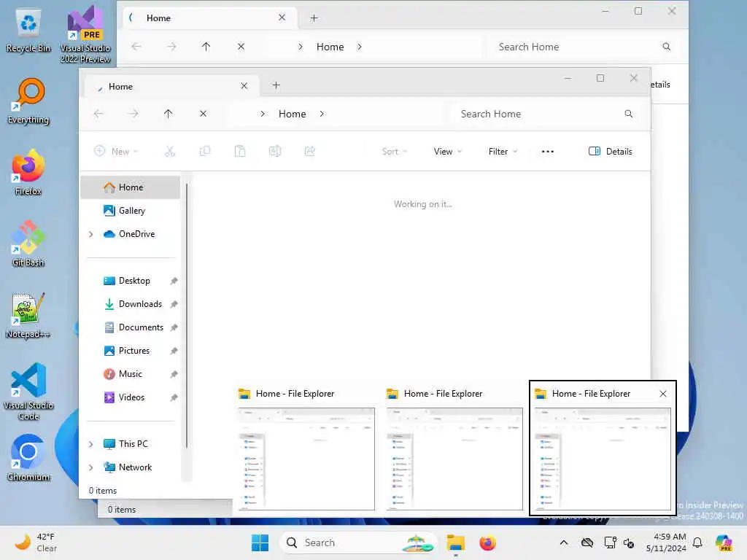Launch Firefox from desktop
This screenshot has height=560, width=747.
[28, 173]
